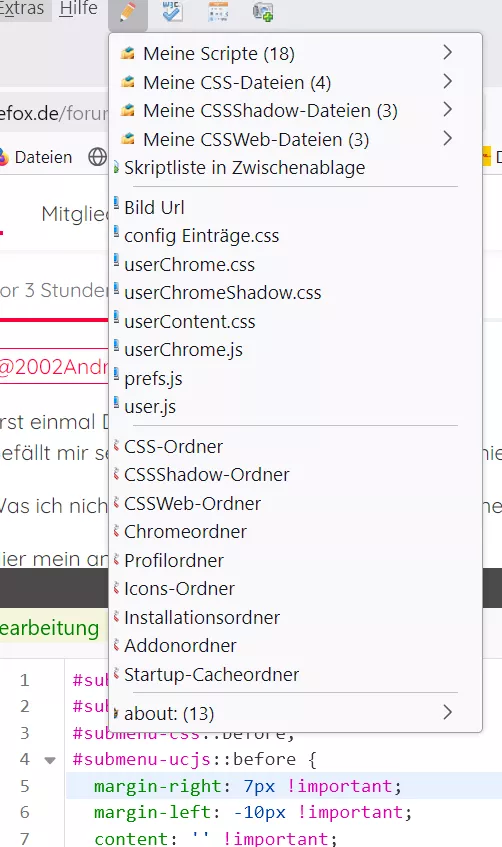Expand the about: (13) submenu arrow

pos(447,712)
